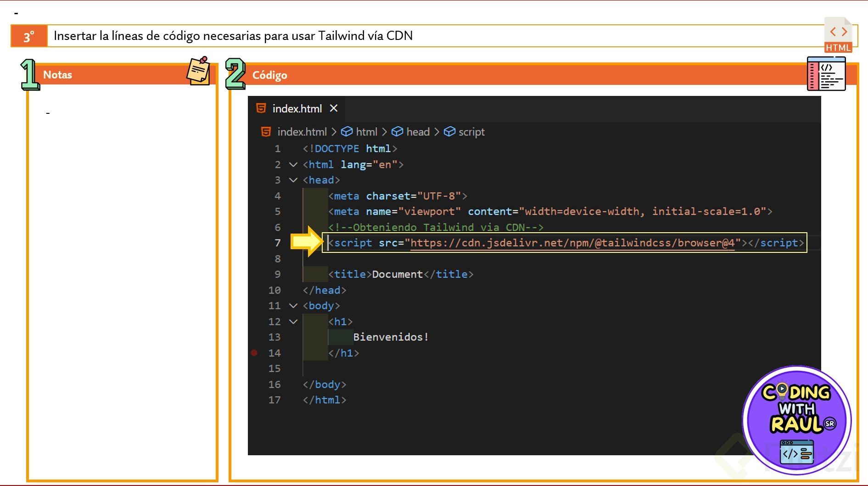Click the cube icon before html breadcrumb

click(347, 132)
